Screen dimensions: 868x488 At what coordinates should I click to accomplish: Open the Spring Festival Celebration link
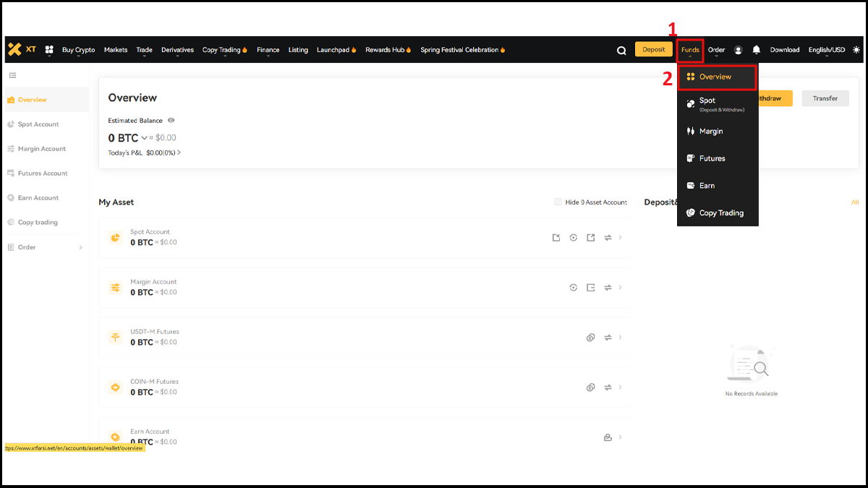click(463, 50)
